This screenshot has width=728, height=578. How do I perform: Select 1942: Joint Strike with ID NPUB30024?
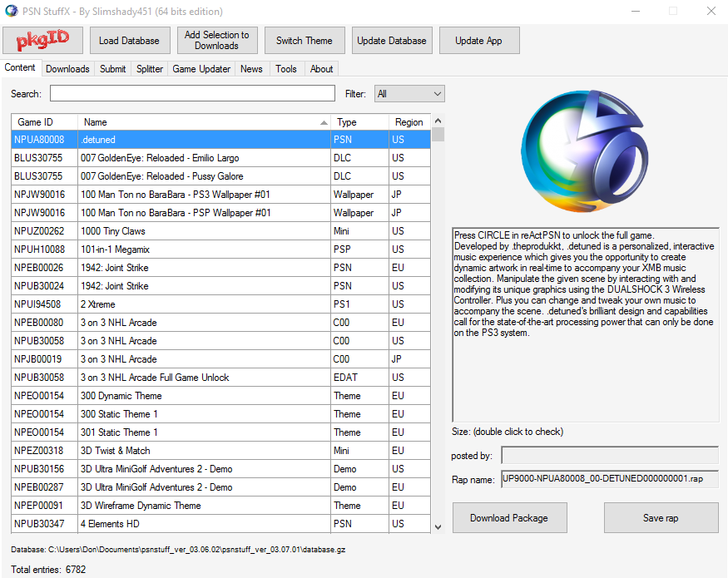[x=221, y=286]
